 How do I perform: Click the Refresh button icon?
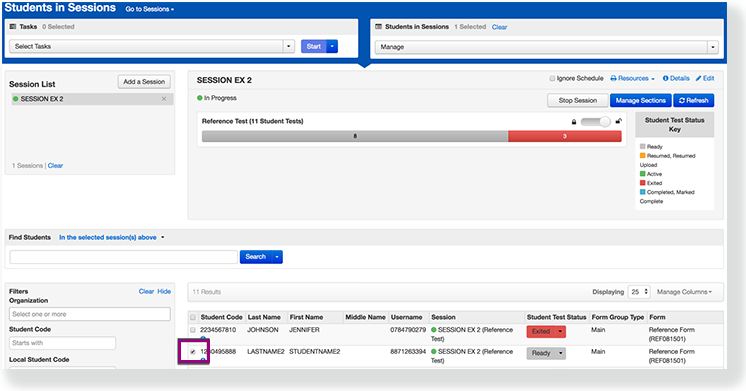coord(682,100)
